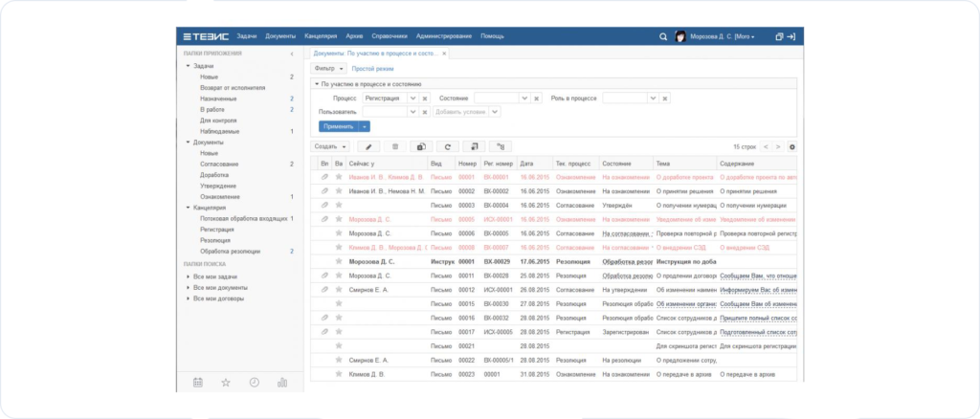Screen dimensions: 980x419
Task: Open the calendar icon at sidebar bottom
Action: [x=198, y=382]
